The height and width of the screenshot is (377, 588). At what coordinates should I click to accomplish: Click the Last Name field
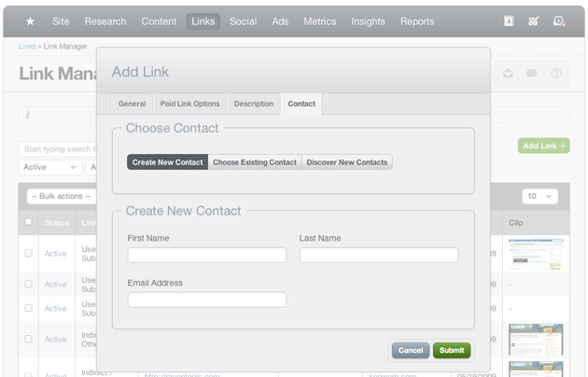pos(379,255)
